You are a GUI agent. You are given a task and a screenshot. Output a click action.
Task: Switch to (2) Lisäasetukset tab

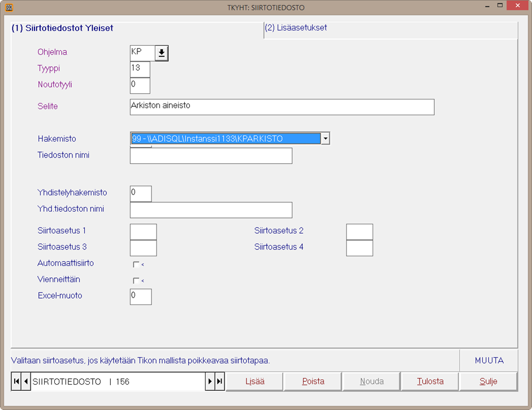(391, 30)
